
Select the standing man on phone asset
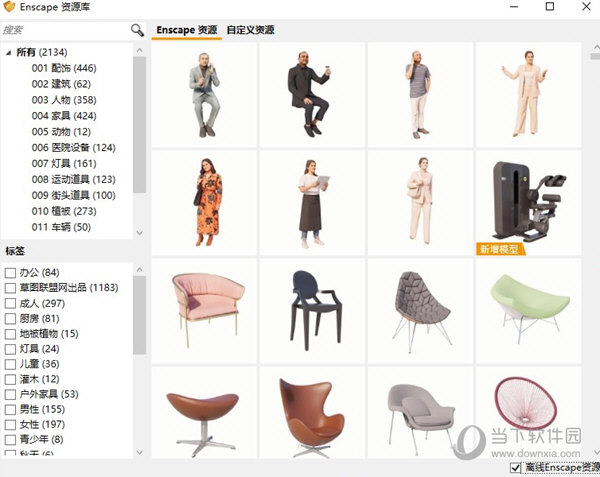(x=420, y=94)
